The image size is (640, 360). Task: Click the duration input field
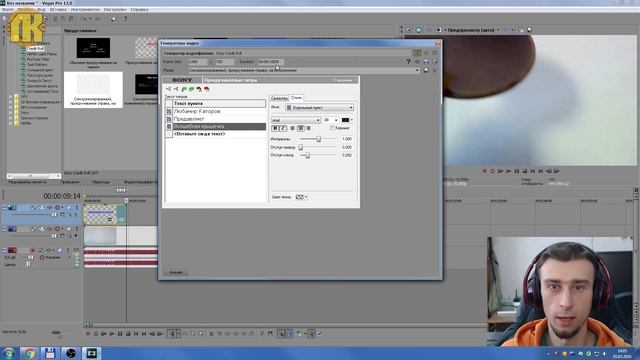click(271, 62)
